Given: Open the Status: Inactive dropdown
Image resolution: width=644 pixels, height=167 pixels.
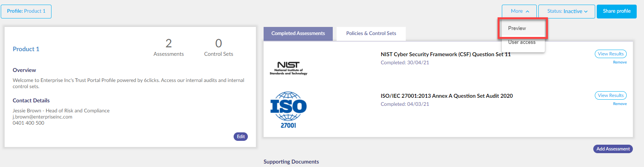Looking at the screenshot, I should (x=567, y=12).
